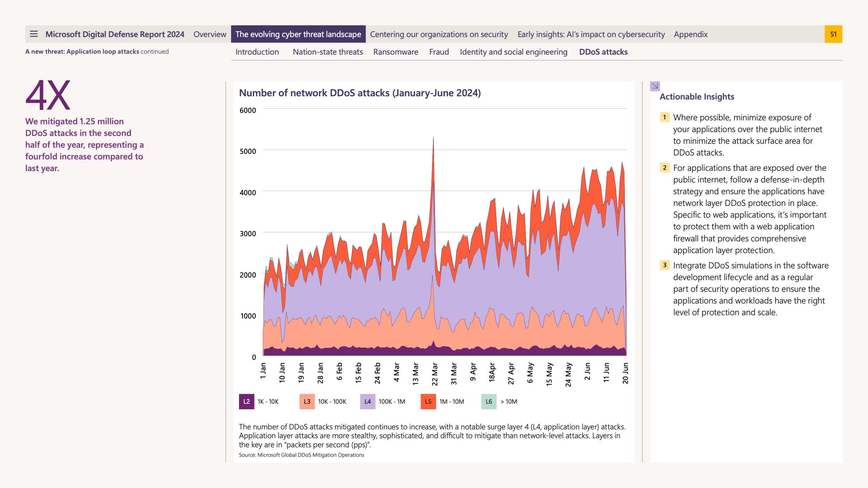Open the hamburger menu icon

[34, 34]
